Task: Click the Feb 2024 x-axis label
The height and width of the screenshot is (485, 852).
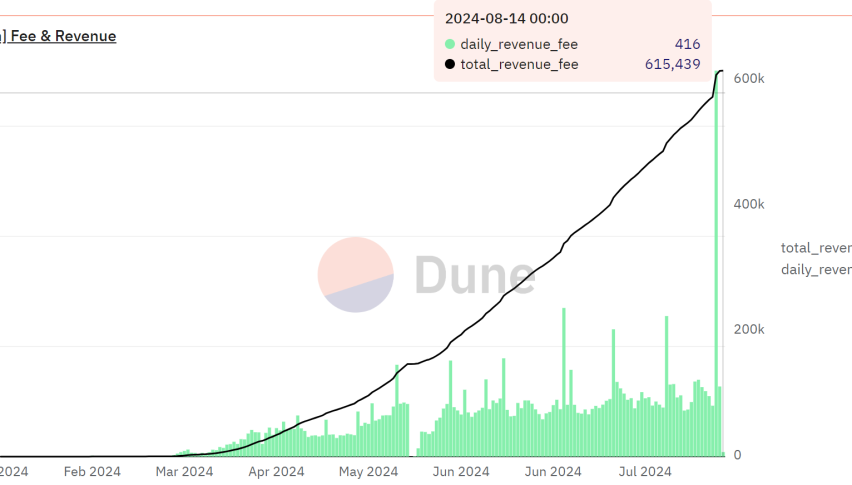Action: [92, 472]
